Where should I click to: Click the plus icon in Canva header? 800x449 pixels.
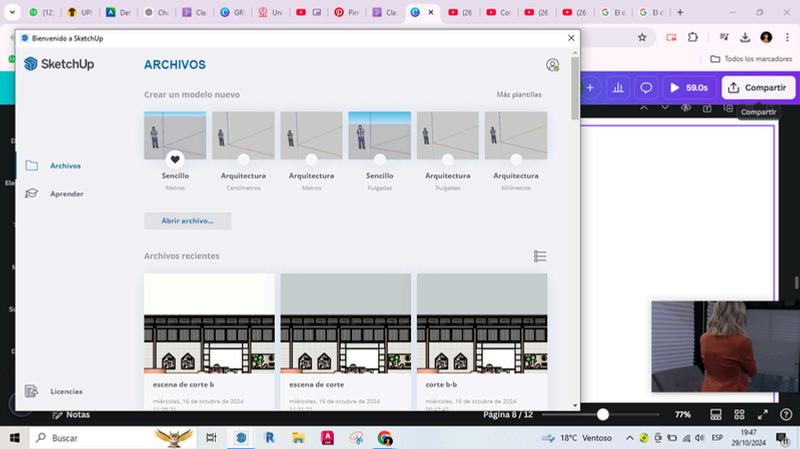(590, 88)
